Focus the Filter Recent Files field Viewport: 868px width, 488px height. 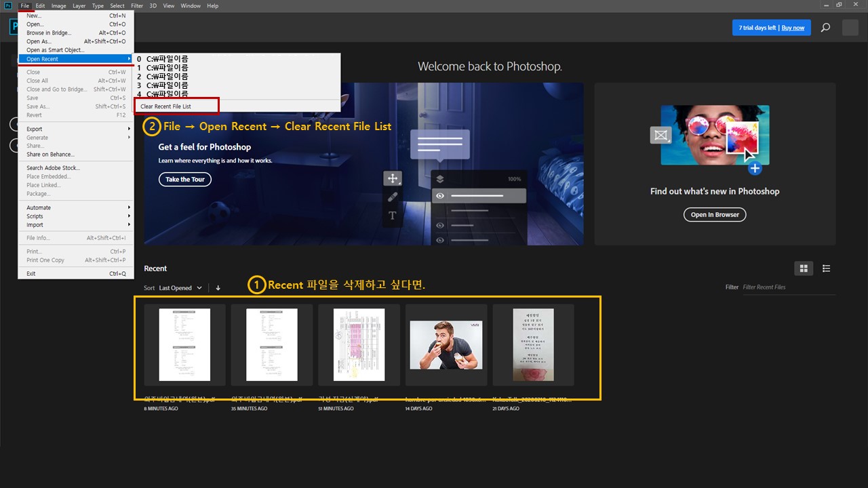pos(789,287)
